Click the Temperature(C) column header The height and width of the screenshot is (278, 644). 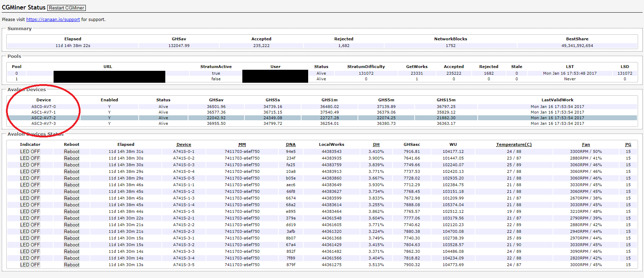coord(514,144)
